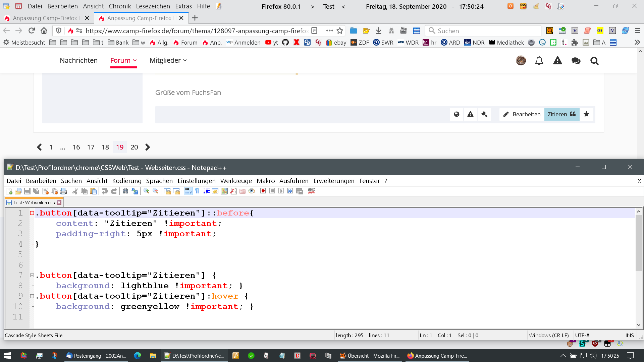The image size is (644, 362).
Task: Toggle show all characters pilcrow icon
Action: click(197, 191)
